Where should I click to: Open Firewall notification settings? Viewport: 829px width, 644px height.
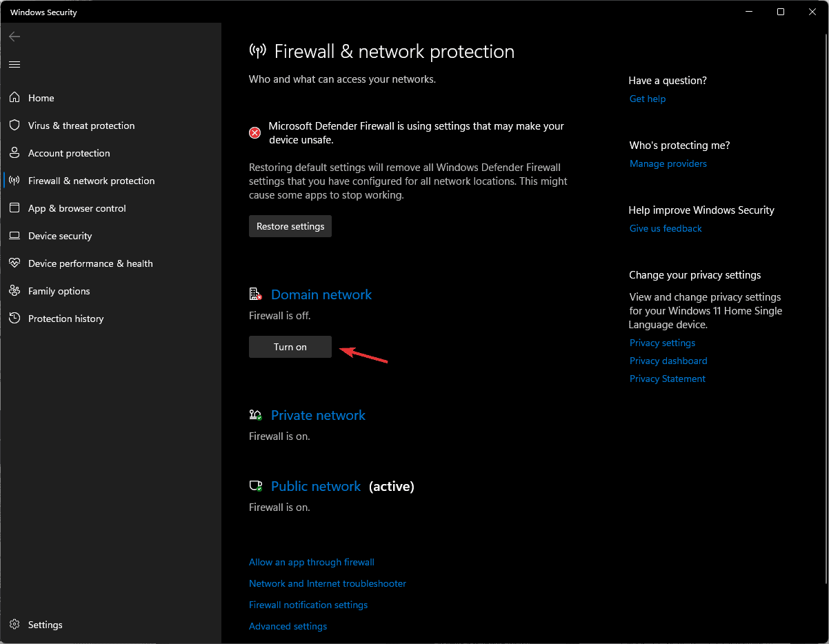[x=308, y=605]
